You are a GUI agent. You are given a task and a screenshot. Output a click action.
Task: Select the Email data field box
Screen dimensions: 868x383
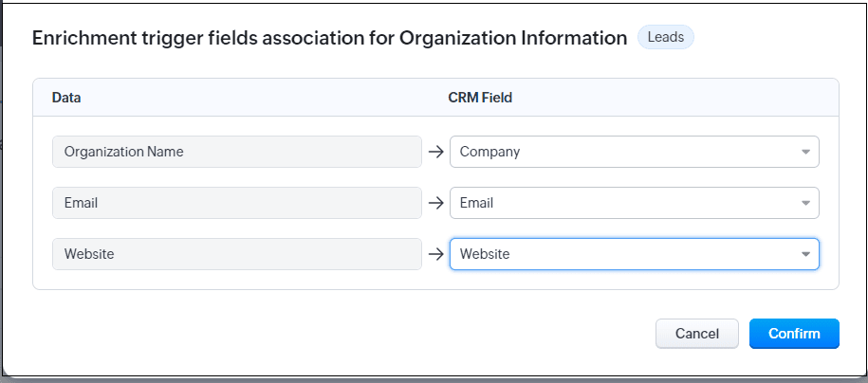pyautogui.click(x=237, y=203)
